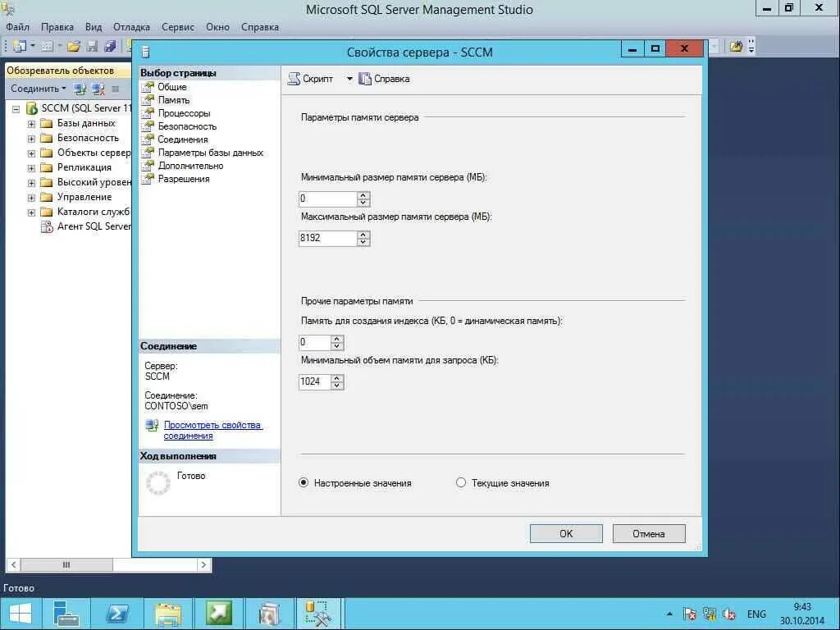The width and height of the screenshot is (840, 630).
Task: Open the Окно menu
Action: click(217, 27)
